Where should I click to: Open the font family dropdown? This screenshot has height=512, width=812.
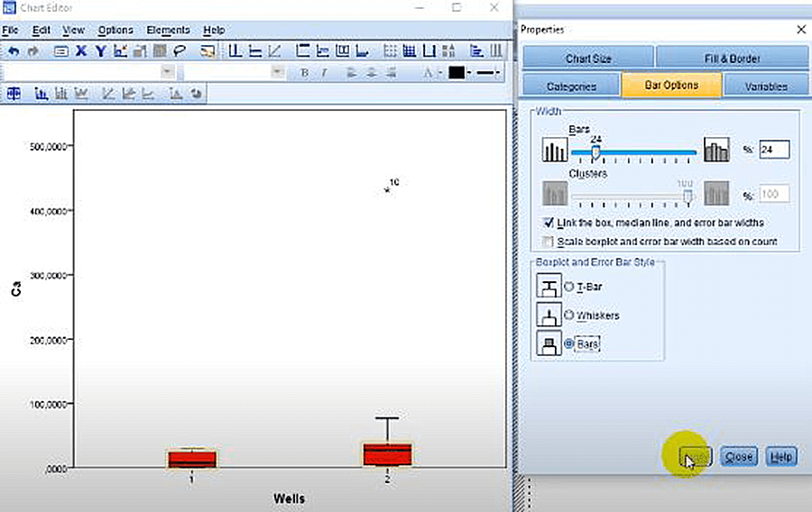coord(168,72)
